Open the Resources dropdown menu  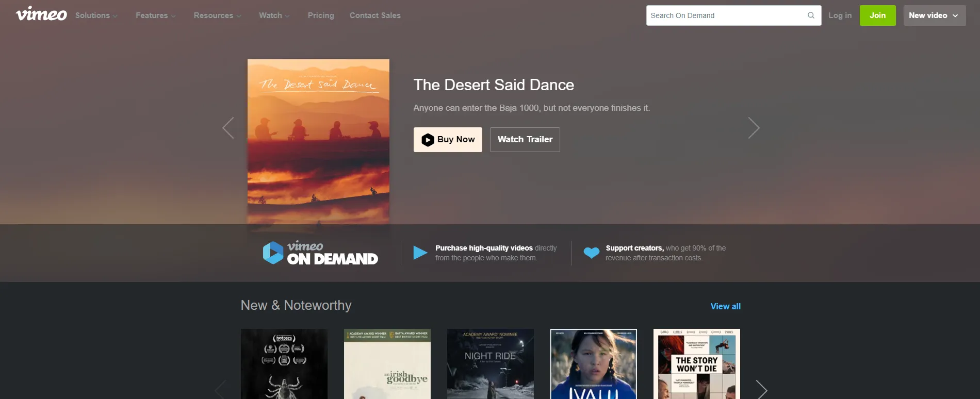click(217, 15)
